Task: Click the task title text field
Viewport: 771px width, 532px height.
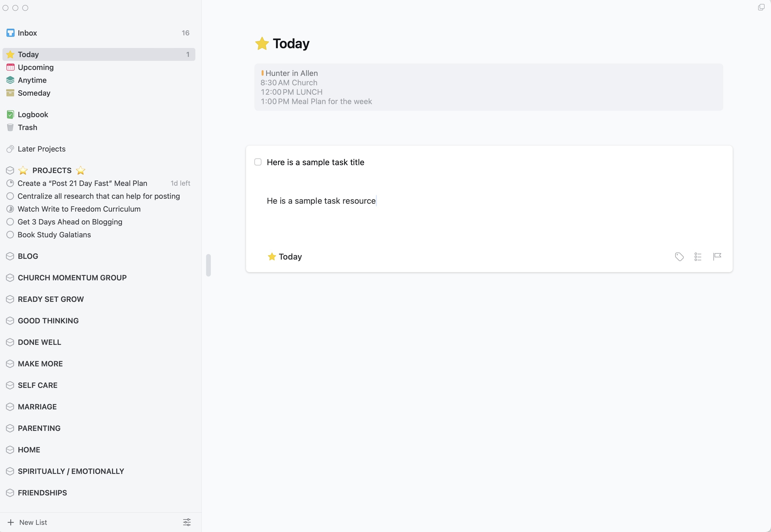Action: (315, 162)
